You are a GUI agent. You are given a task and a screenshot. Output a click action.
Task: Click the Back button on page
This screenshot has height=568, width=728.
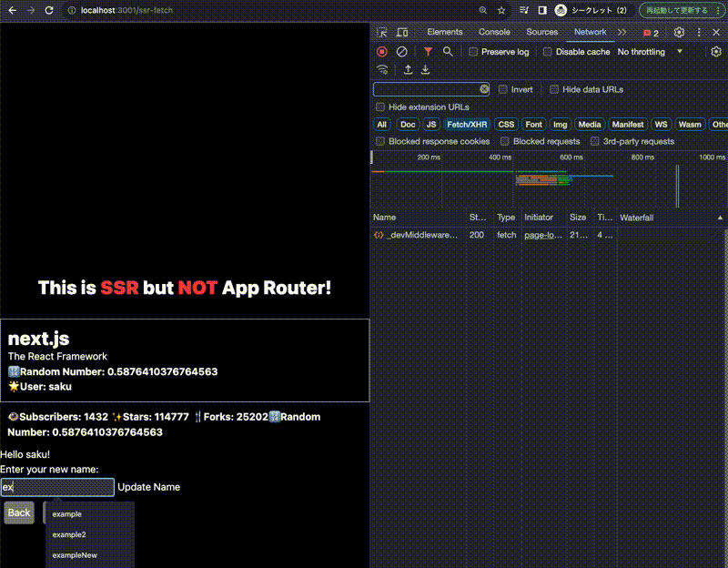(x=19, y=512)
